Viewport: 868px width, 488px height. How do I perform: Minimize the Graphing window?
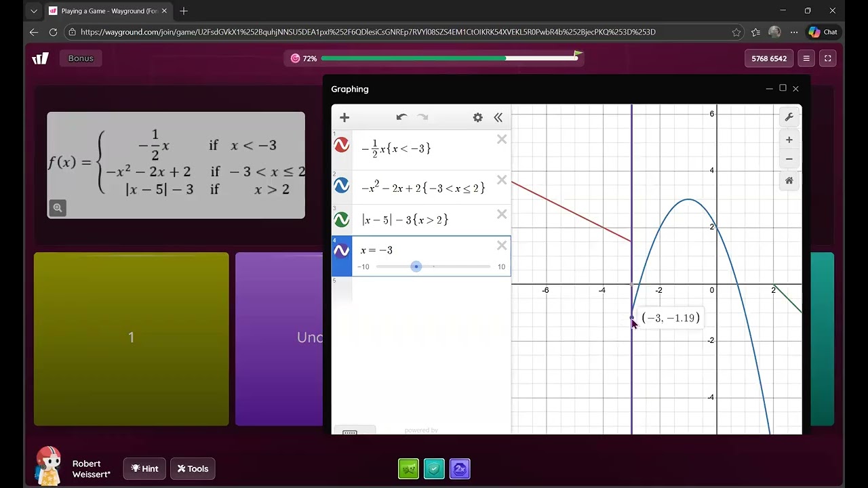(769, 89)
